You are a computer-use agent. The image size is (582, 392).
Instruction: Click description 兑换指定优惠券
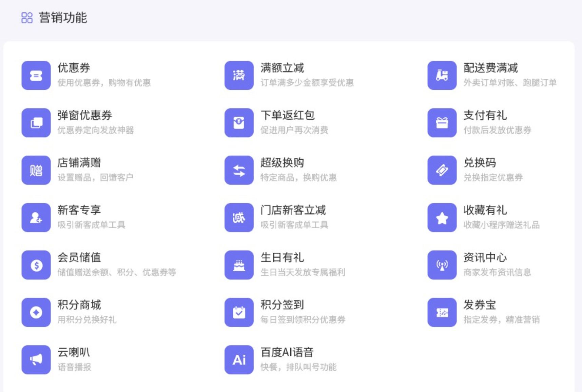(493, 177)
